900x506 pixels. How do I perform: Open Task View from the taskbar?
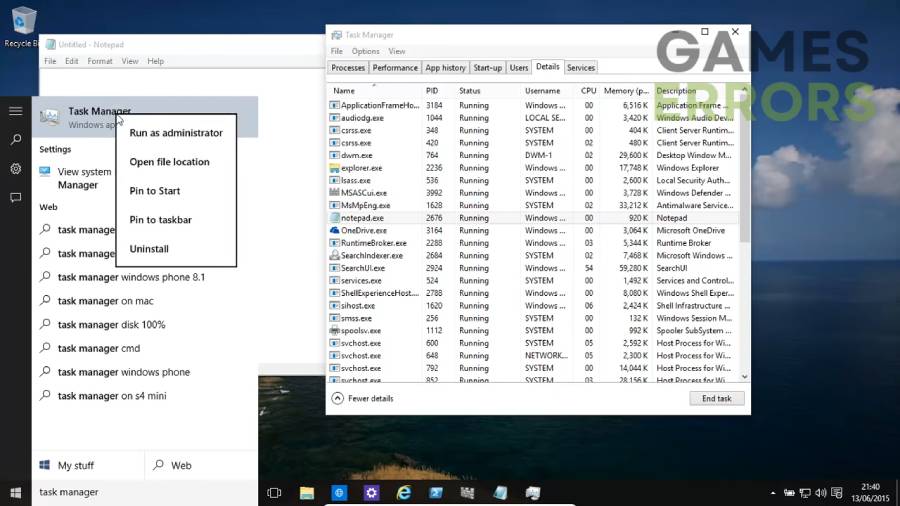pyautogui.click(x=274, y=493)
